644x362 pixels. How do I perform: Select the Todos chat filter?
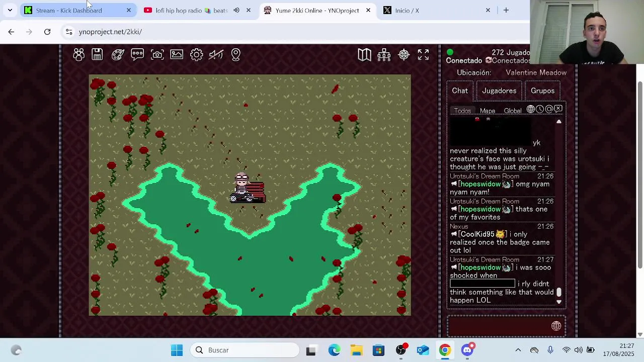tap(462, 111)
